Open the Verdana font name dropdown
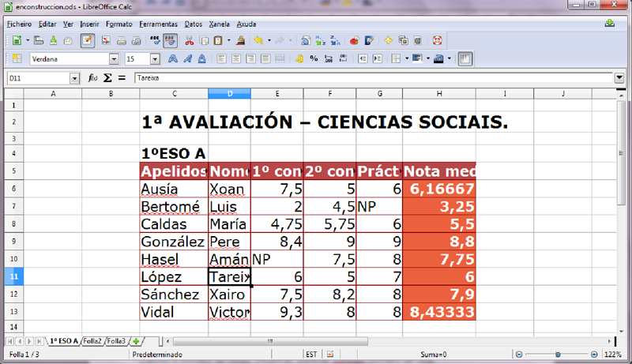 [114, 58]
